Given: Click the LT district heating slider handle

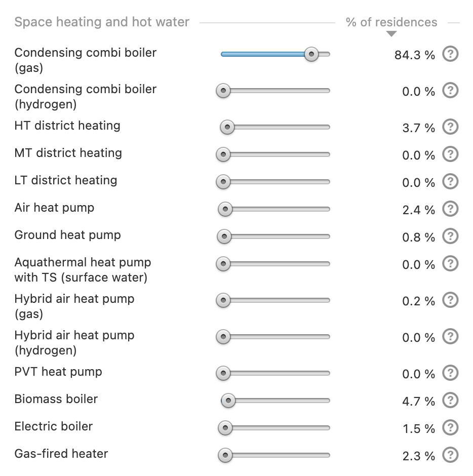Looking at the screenshot, I should 223,182.
